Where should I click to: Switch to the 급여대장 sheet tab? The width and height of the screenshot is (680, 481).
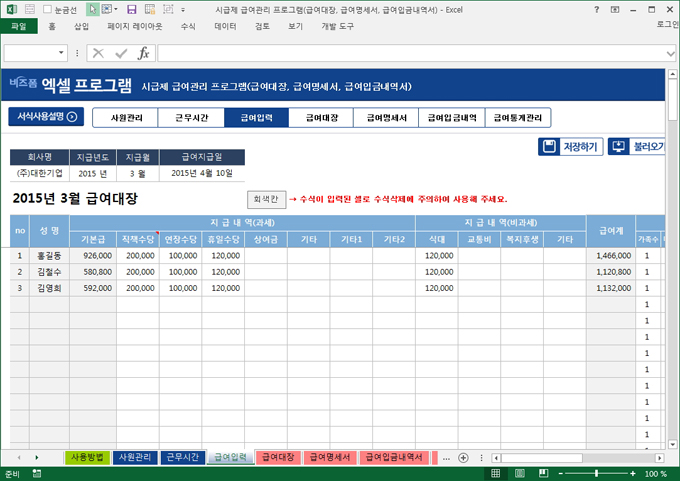pos(278,457)
